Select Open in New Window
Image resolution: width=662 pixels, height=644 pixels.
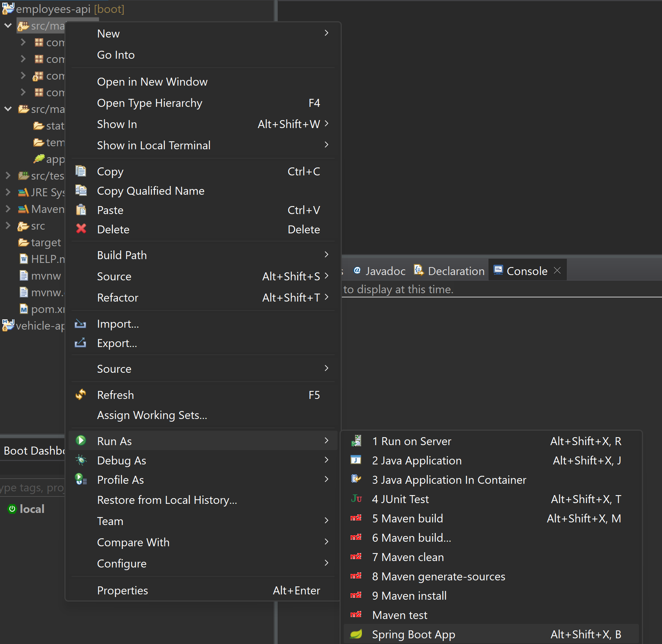coord(203,82)
